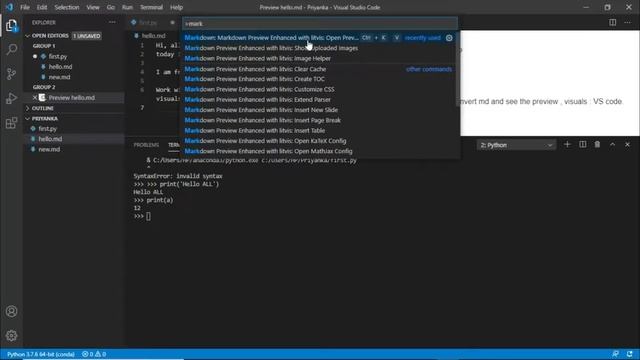Open the Accounts menu icon
Screen dimensions: 640x360
click(11, 311)
